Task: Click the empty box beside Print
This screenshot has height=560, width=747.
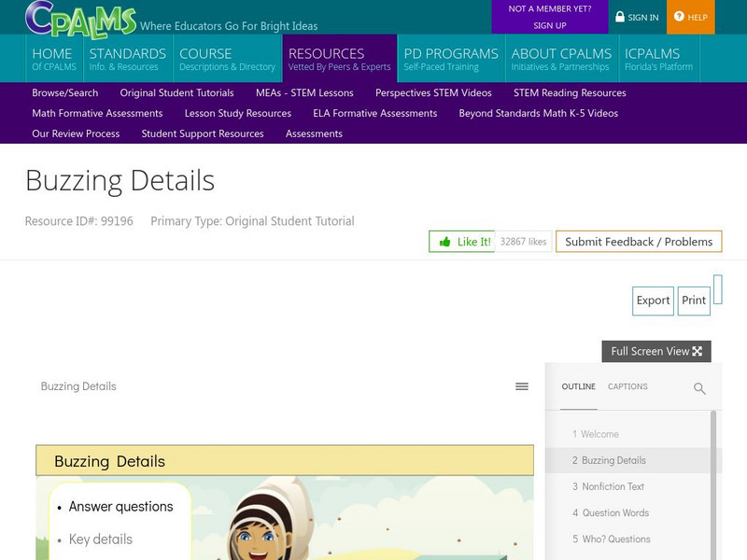Action: click(x=717, y=288)
